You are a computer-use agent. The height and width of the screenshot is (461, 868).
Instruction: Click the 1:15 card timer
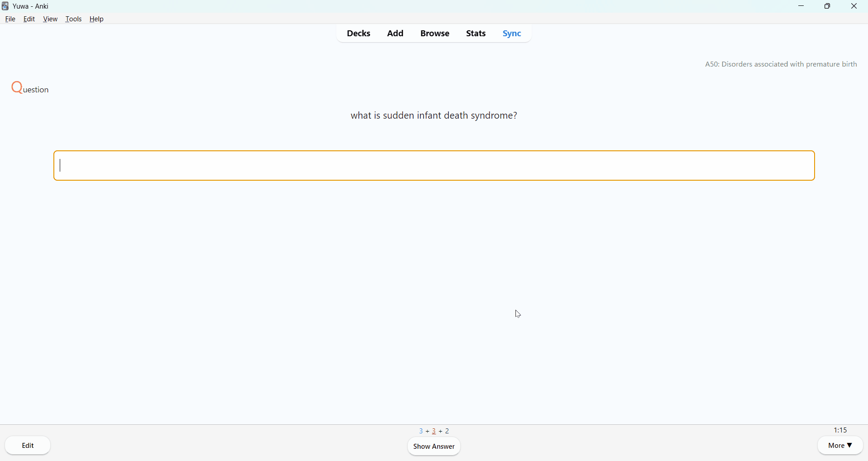(x=840, y=430)
